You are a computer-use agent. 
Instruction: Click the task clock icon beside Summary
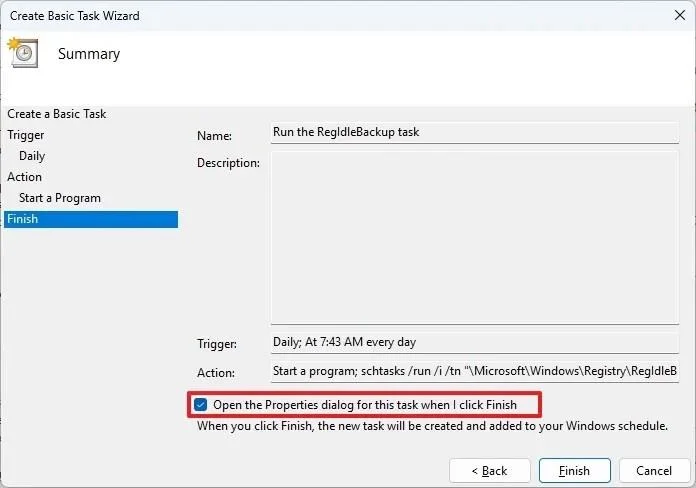[24, 52]
